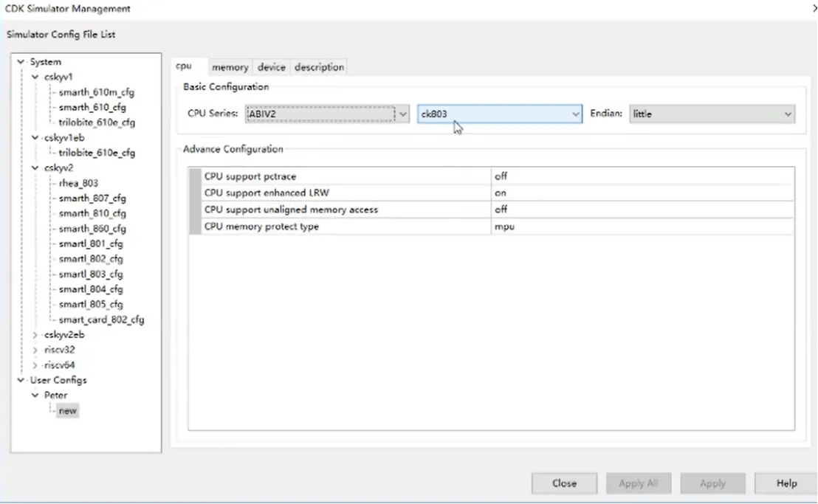Select the 'new' user config
The width and height of the screenshot is (818, 504).
pyautogui.click(x=67, y=411)
